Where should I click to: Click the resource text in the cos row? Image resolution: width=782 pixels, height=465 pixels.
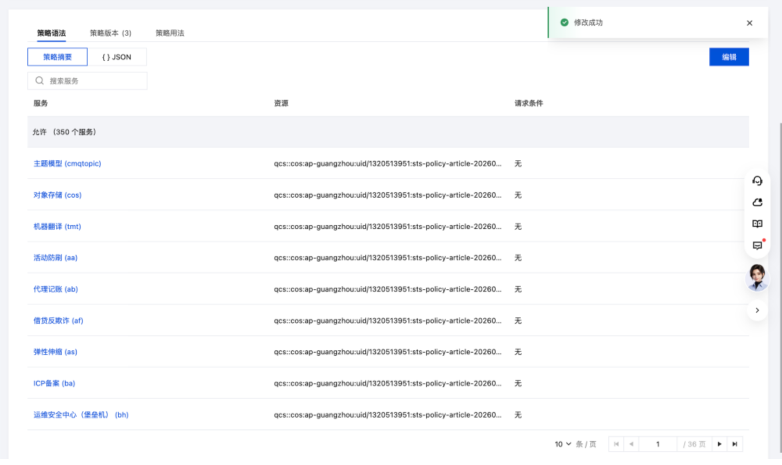388,195
